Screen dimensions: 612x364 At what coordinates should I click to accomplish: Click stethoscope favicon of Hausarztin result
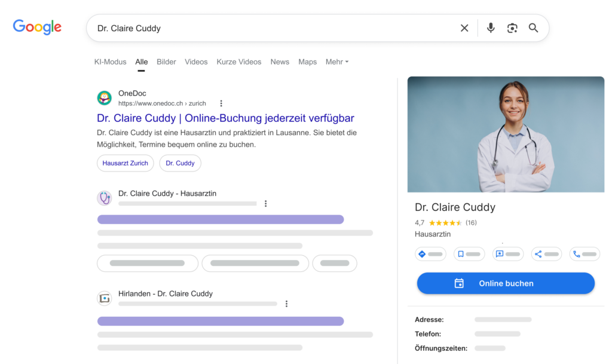point(104,198)
